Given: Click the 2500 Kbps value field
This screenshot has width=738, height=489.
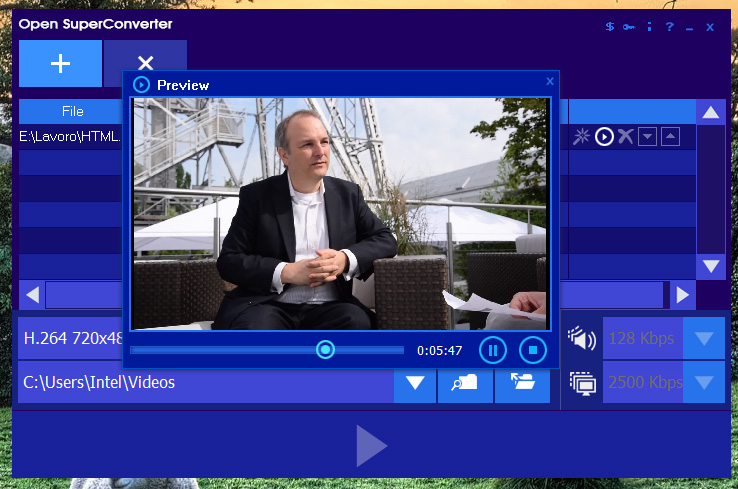Looking at the screenshot, I should [x=642, y=382].
